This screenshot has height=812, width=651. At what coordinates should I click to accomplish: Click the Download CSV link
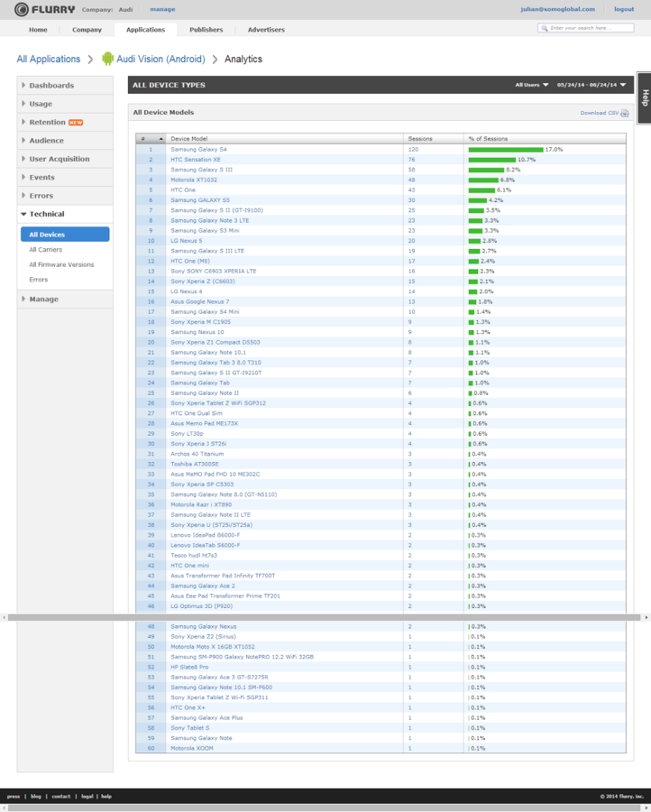tap(600, 113)
